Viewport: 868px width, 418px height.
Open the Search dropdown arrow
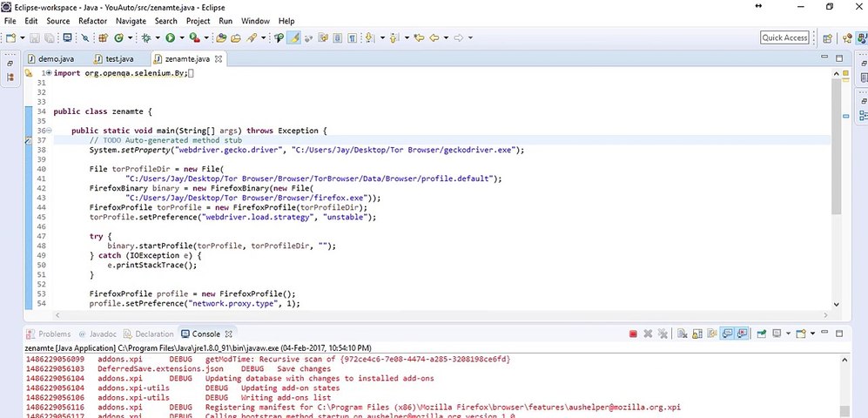pyautogui.click(x=264, y=37)
